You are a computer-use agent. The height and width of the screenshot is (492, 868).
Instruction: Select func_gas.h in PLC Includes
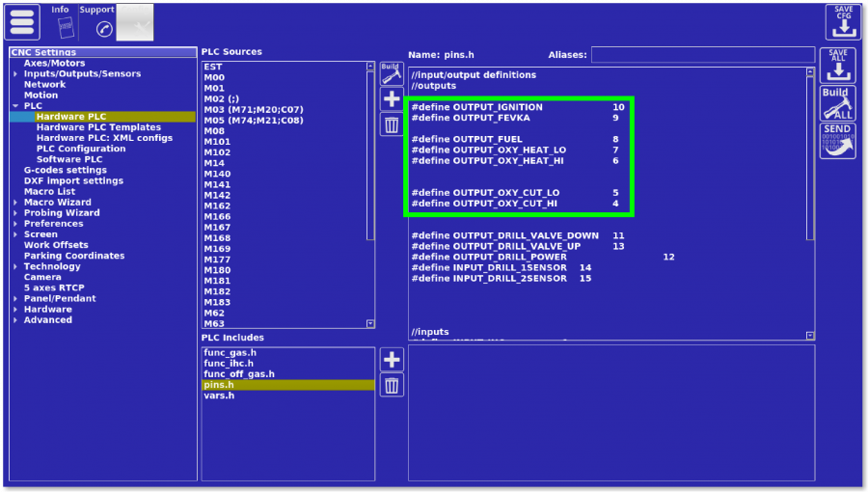230,353
